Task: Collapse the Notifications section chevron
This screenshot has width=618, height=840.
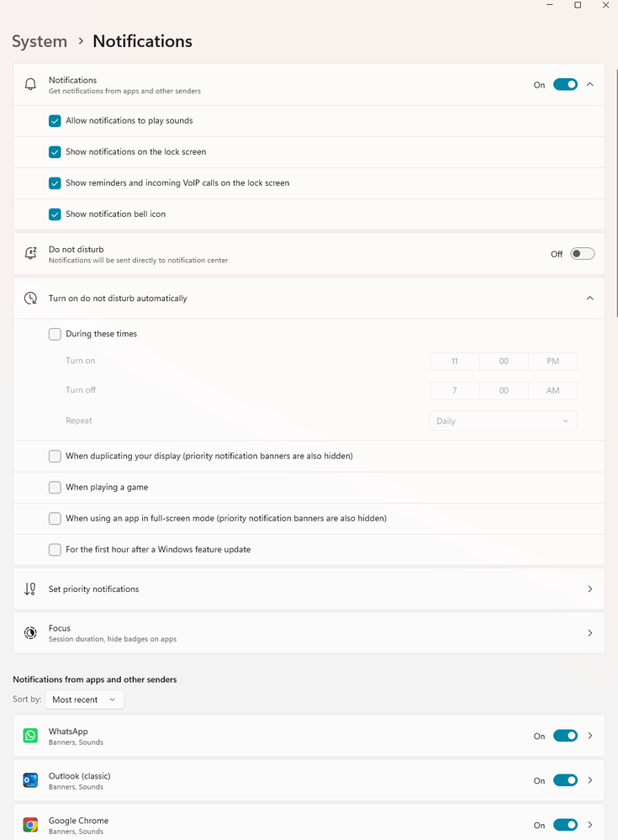Action: (589, 85)
